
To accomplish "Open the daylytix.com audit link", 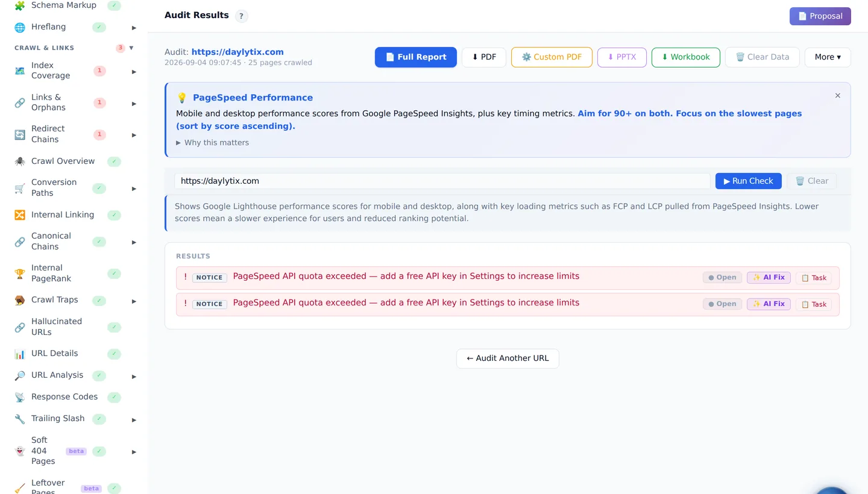I will click(237, 52).
